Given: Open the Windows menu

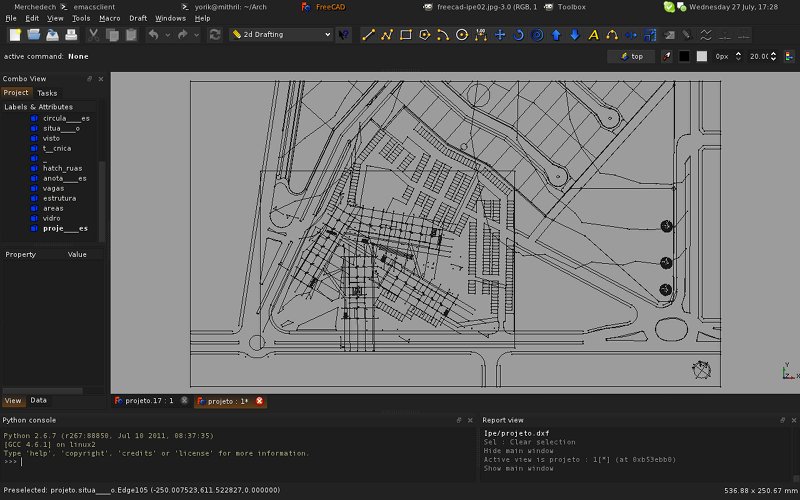Looking at the screenshot, I should tap(170, 18).
